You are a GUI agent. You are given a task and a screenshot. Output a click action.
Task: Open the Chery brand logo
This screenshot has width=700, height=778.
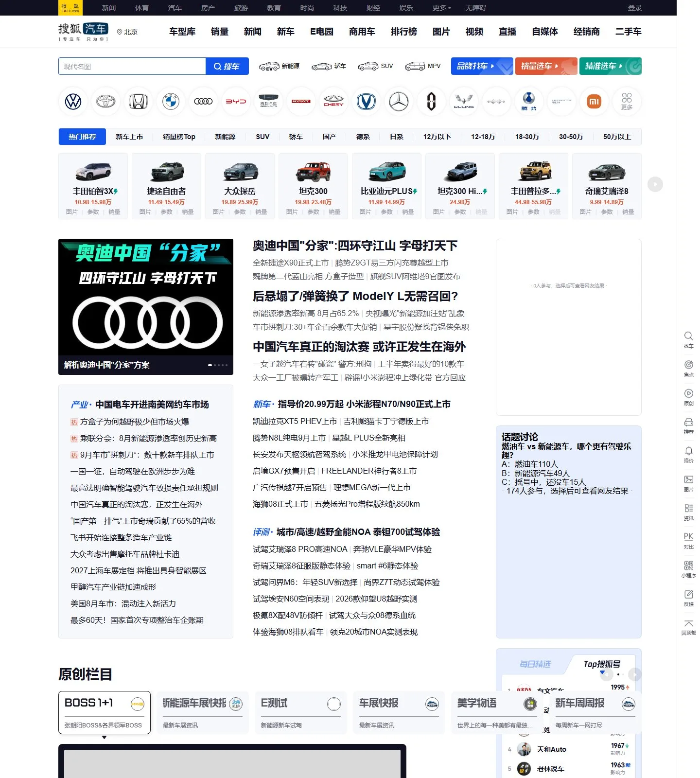pyautogui.click(x=333, y=102)
